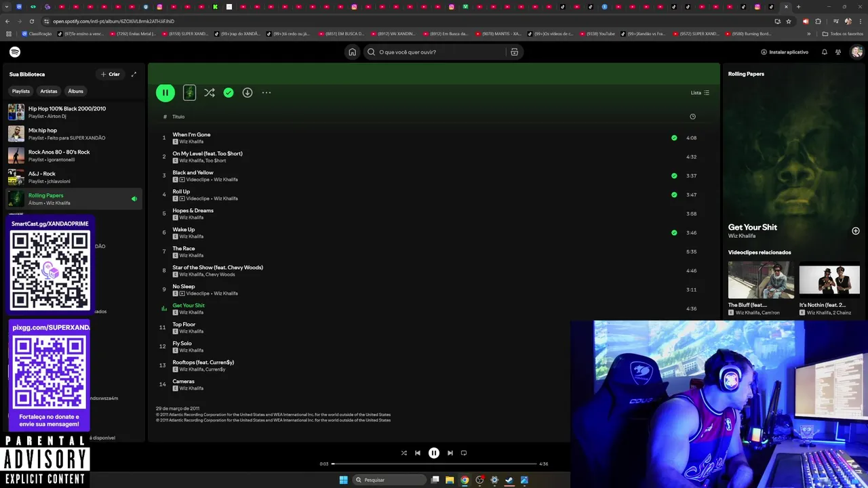
Task: Open the Hip Hop 100% Black 2000/2010 playlist
Action: (75, 112)
